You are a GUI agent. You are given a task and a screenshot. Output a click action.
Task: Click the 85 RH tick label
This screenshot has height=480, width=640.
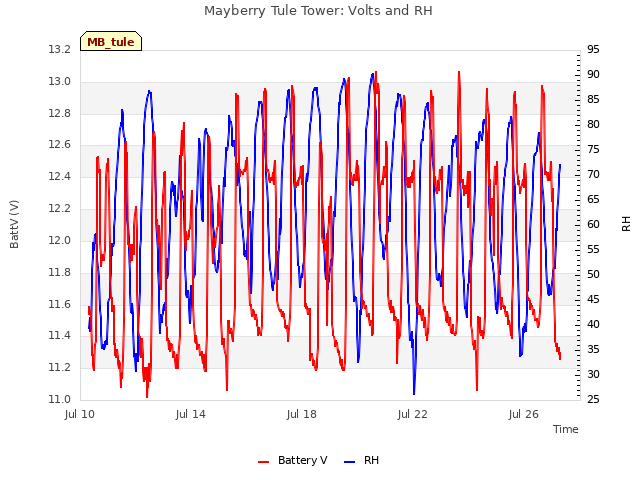coord(593,100)
